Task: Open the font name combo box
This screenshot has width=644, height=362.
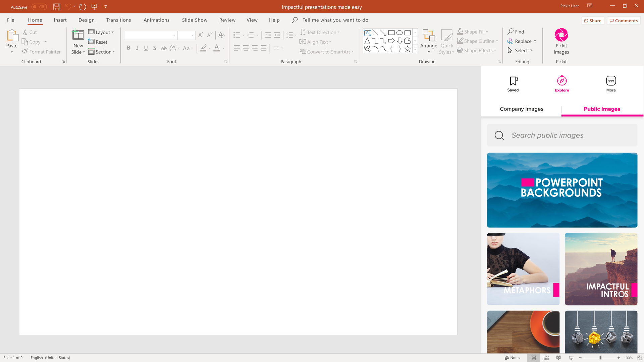Action: pyautogui.click(x=150, y=35)
